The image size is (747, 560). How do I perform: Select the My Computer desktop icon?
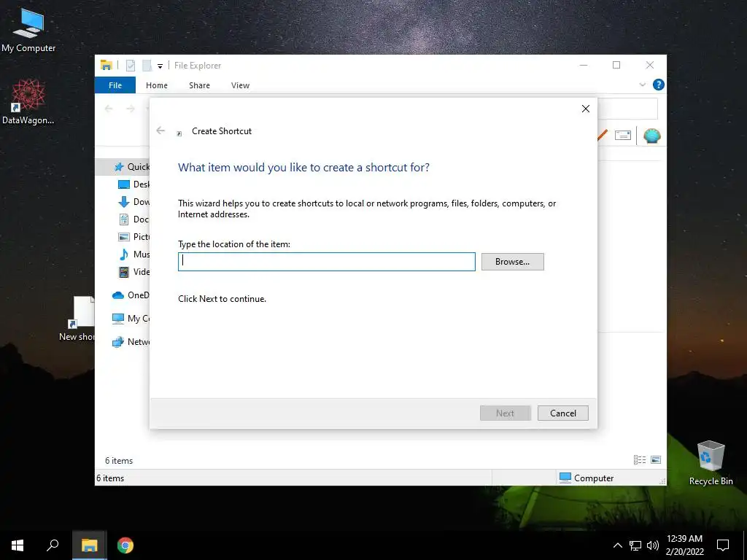[28, 31]
